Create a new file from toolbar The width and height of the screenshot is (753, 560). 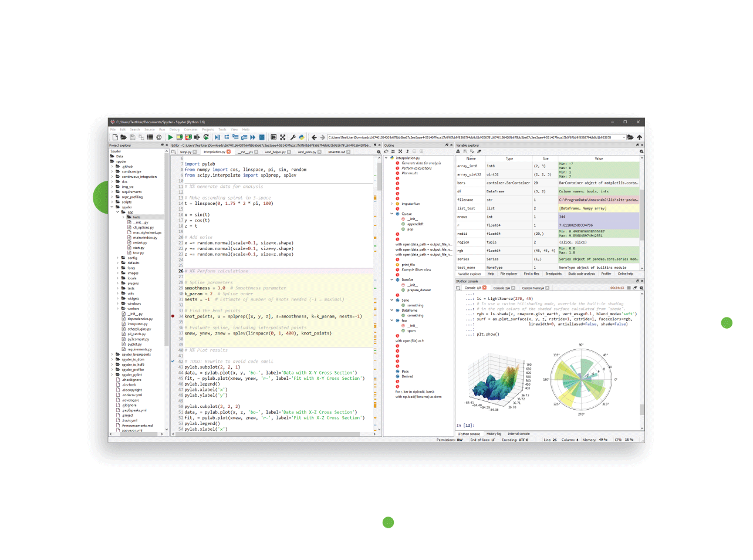click(x=115, y=137)
